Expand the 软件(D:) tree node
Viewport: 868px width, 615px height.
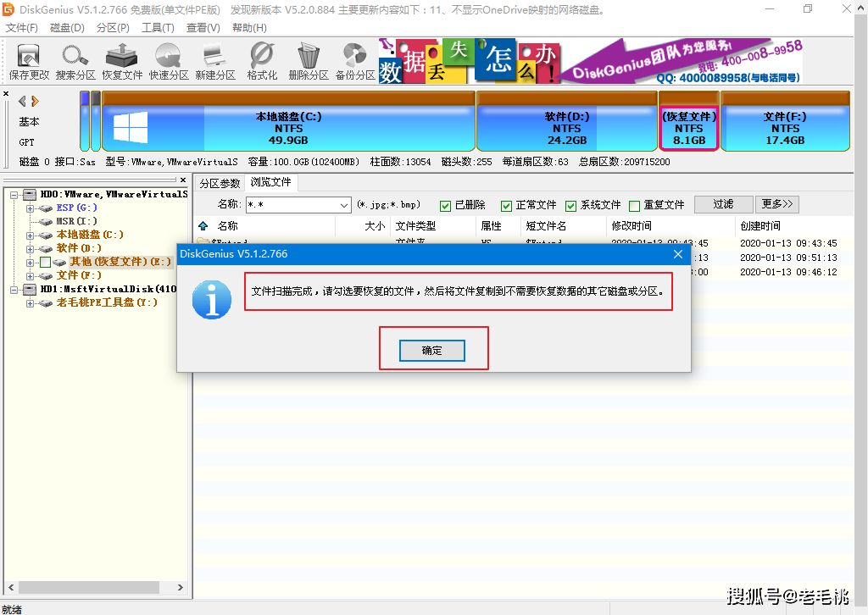[x=30, y=249]
